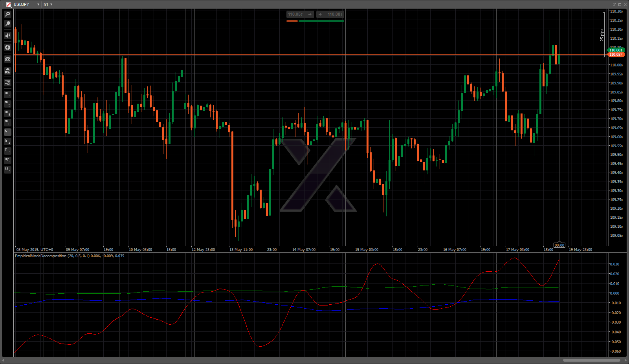This screenshot has height=364, width=629.
Task: Click the 110.057 sell price button
Action: (300, 15)
